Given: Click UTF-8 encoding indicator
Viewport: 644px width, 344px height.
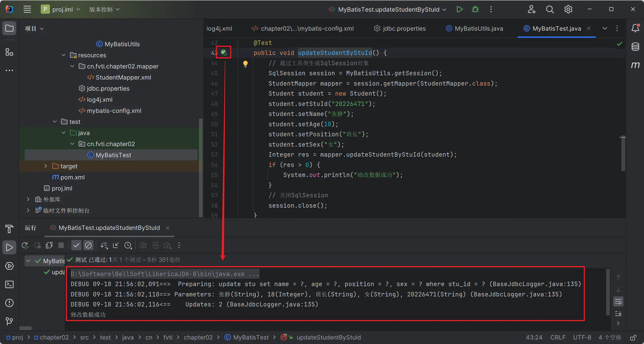Looking at the screenshot, I should point(582,337).
